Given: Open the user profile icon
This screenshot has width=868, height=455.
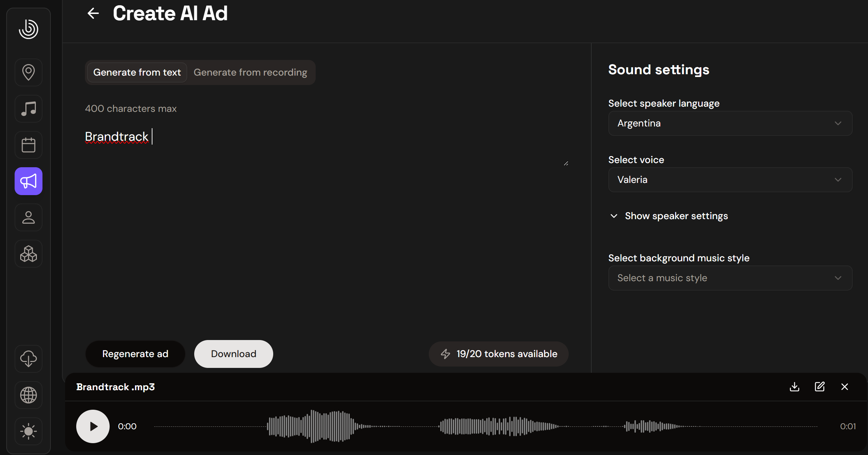Looking at the screenshot, I should pos(29,217).
